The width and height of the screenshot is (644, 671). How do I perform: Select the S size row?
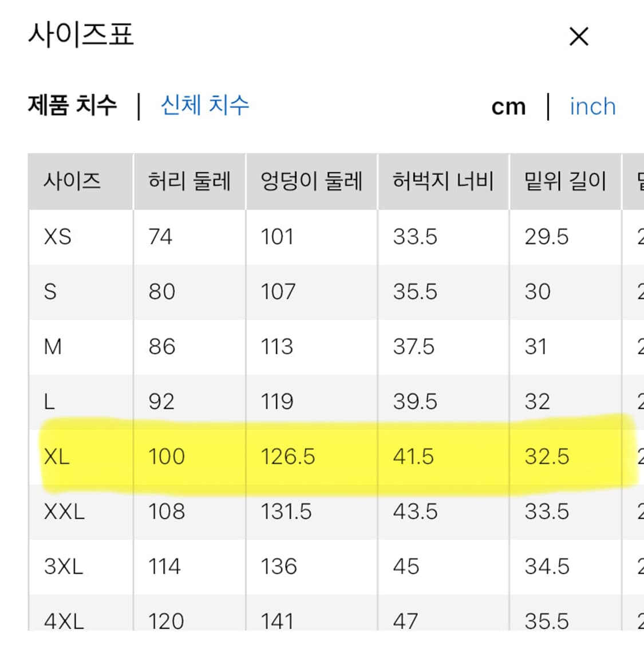(51, 291)
